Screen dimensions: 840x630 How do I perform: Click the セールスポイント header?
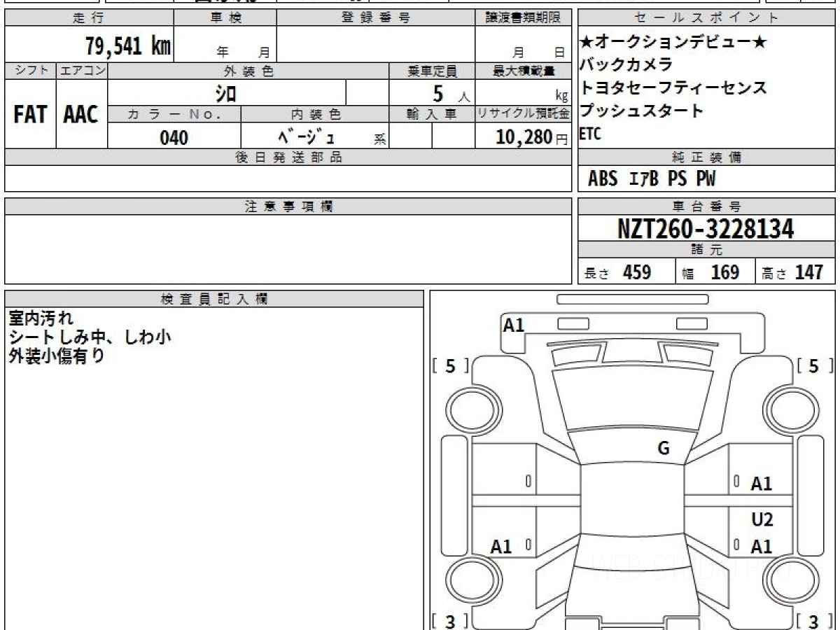(x=707, y=18)
